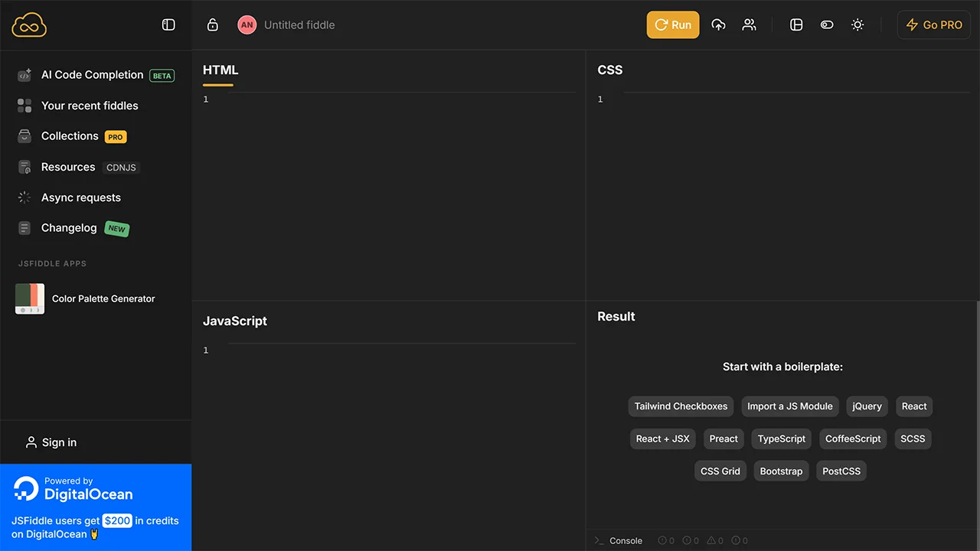Click the Untitled fiddle title field
Viewport: 980px width, 551px height.
[x=299, y=24]
